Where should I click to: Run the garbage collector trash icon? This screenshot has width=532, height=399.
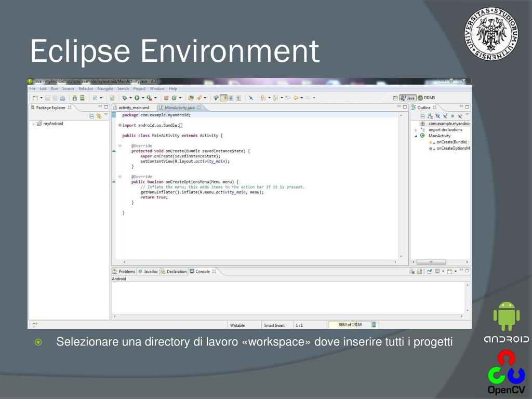pyautogui.click(x=374, y=325)
